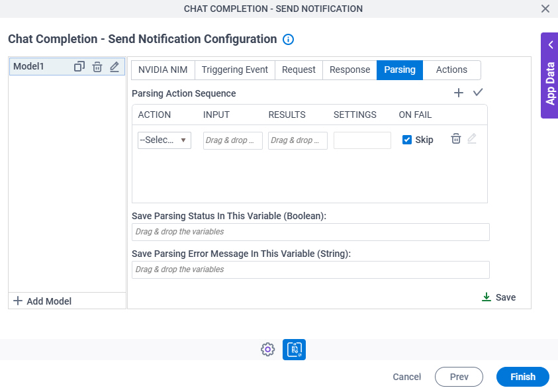Switch to the Response tab

pos(349,70)
